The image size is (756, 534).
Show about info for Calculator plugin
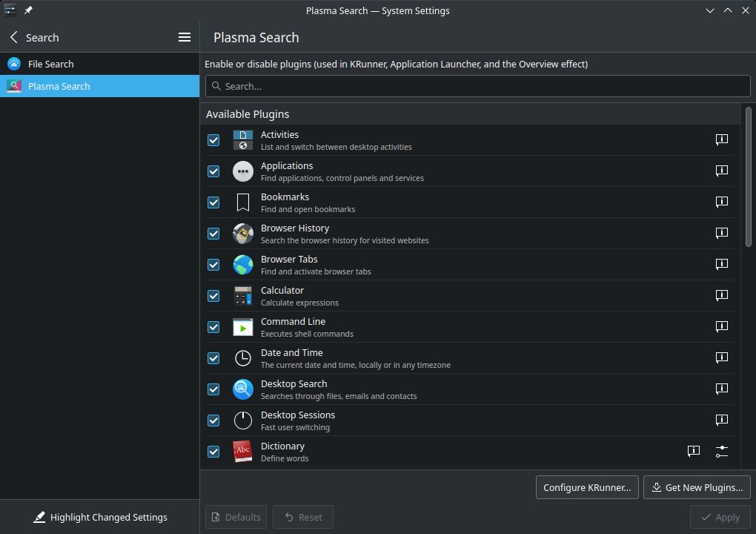tap(721, 295)
